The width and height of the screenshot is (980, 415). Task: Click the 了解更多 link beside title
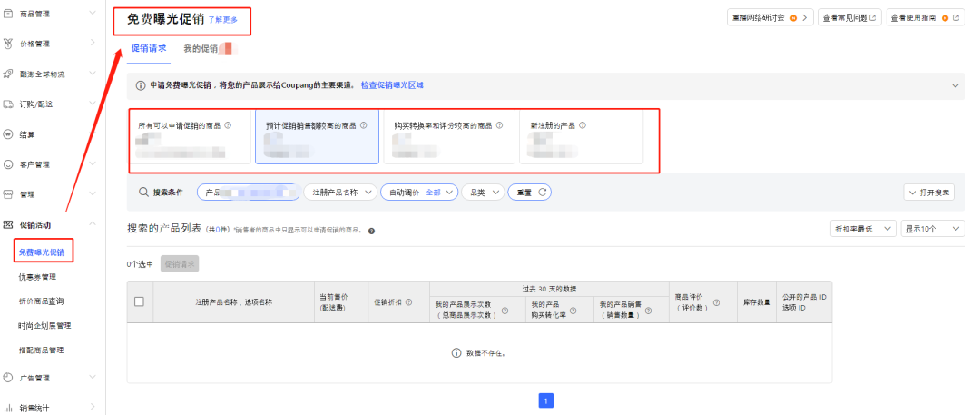click(223, 20)
